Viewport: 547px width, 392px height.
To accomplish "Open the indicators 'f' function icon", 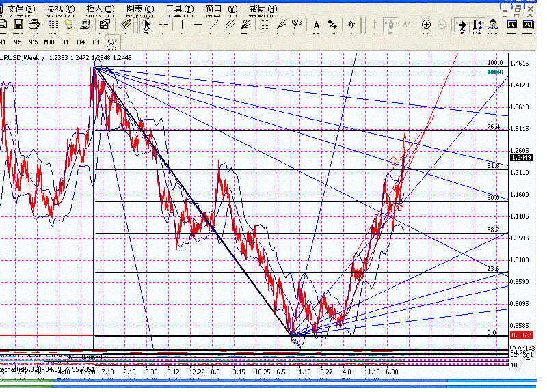I will pyautogui.click(x=351, y=25).
